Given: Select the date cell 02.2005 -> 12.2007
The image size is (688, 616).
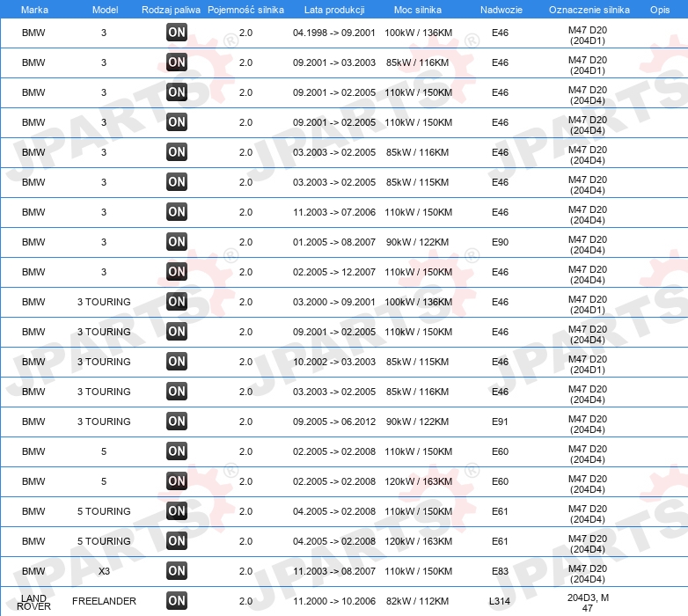Looking at the screenshot, I should [334, 272].
